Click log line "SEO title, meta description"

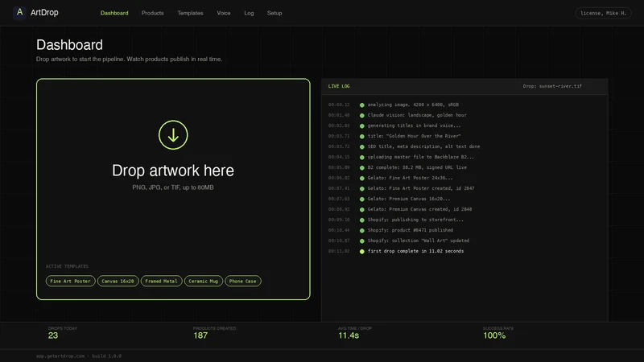click(423, 146)
